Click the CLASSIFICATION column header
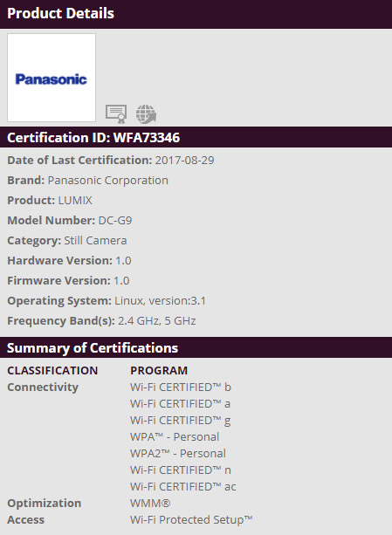The image size is (392, 535). pos(52,370)
